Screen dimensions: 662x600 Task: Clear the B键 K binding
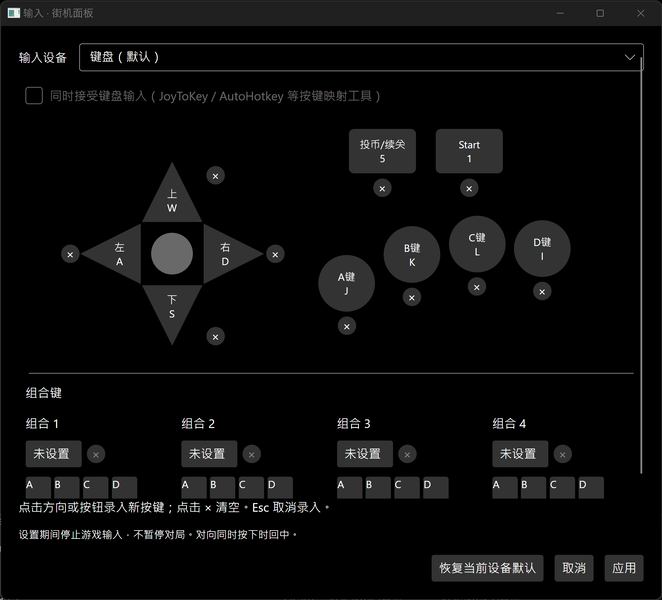[x=412, y=298]
